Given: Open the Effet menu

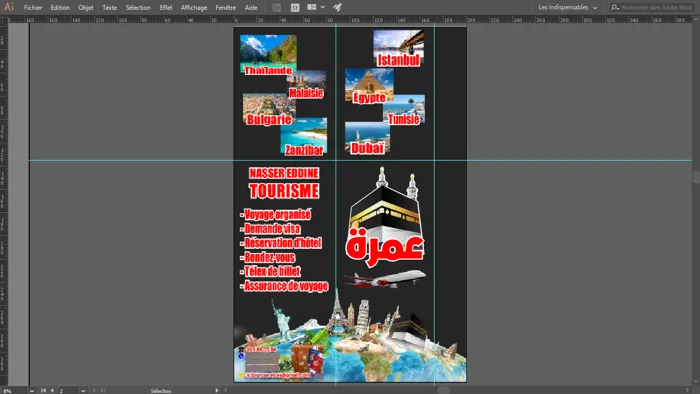Looking at the screenshot, I should (x=166, y=8).
